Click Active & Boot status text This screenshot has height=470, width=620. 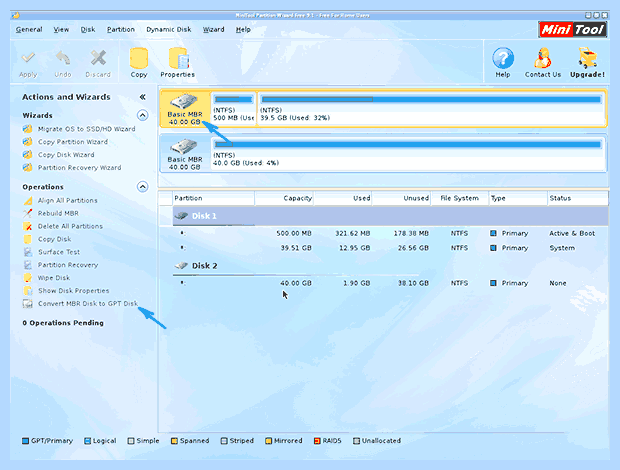pyautogui.click(x=572, y=233)
